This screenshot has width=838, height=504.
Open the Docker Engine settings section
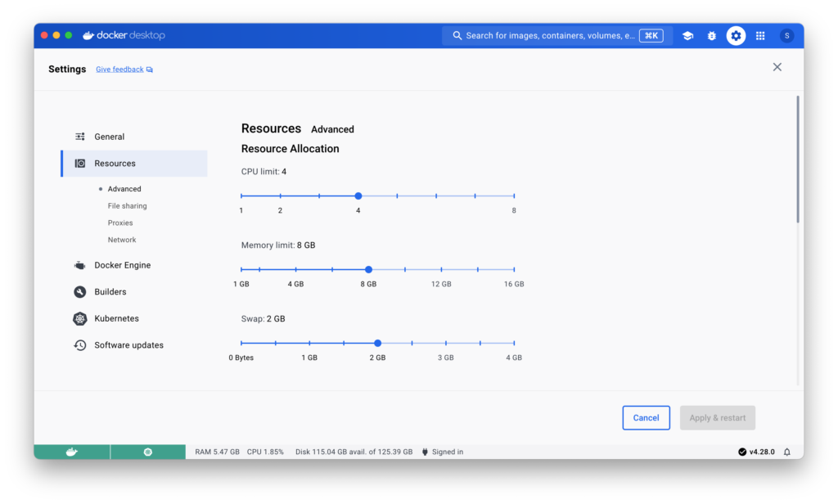[x=122, y=265]
